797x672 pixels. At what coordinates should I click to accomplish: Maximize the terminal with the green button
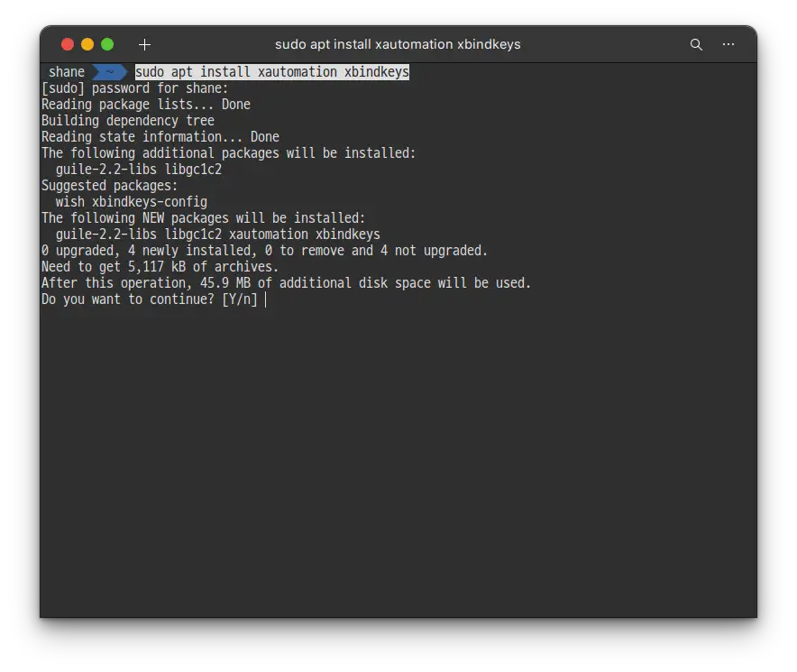[107, 45]
